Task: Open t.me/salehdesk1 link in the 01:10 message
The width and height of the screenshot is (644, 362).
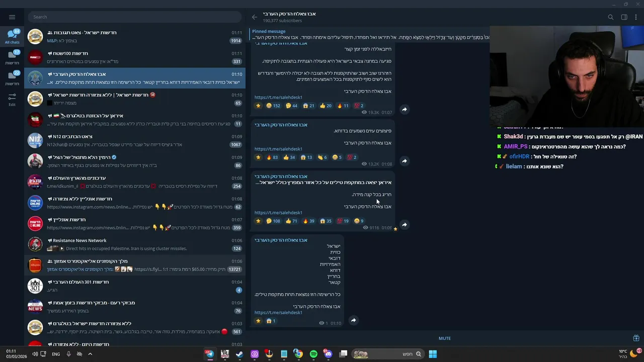Action: (278, 313)
